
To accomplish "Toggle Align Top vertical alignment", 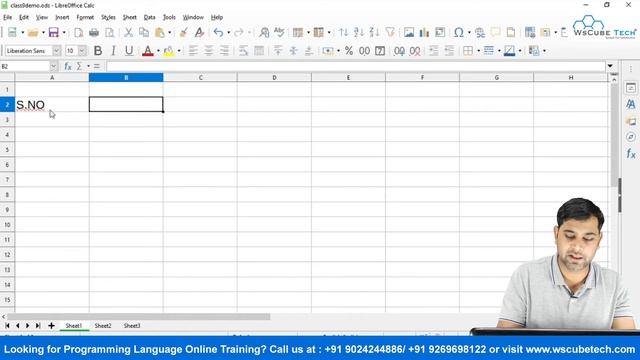I will coord(278,51).
